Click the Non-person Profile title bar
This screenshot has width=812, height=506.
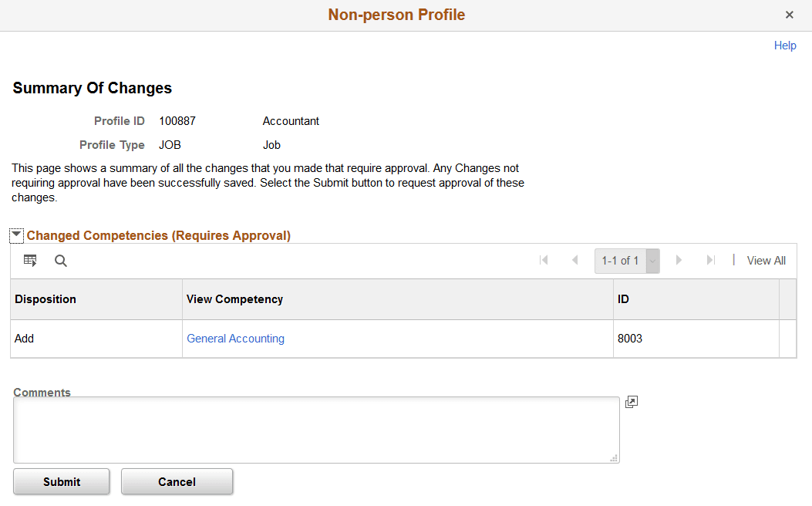point(396,15)
